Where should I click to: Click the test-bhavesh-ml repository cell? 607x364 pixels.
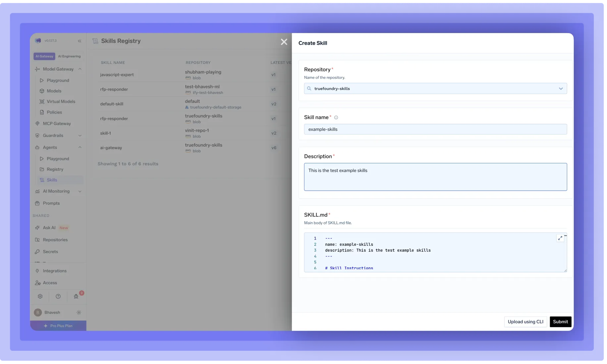pyautogui.click(x=204, y=89)
